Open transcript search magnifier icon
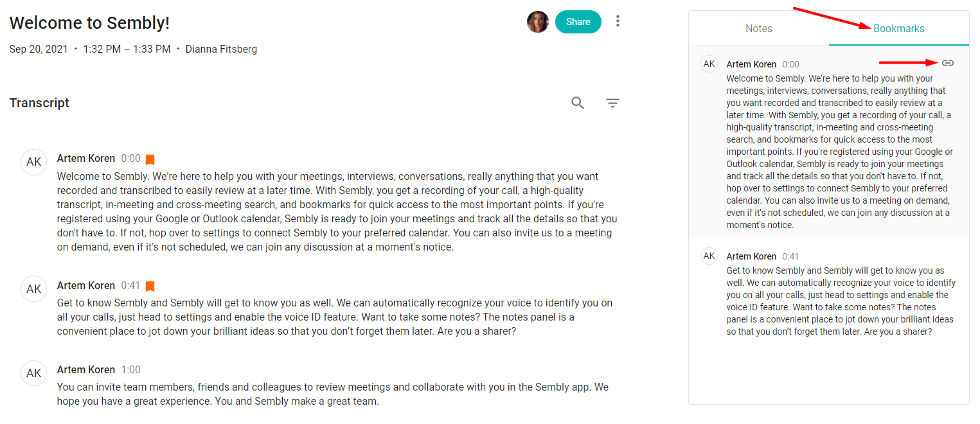Screen dimensions: 980x424 tap(578, 103)
